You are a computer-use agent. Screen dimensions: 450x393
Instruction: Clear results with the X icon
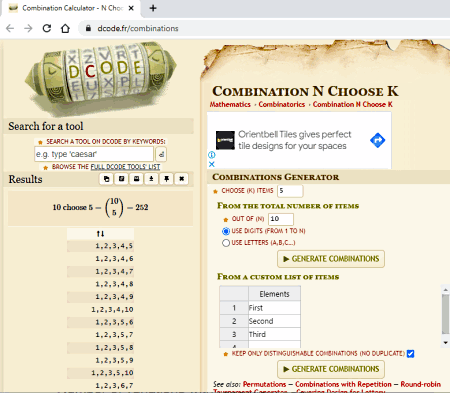point(181,179)
